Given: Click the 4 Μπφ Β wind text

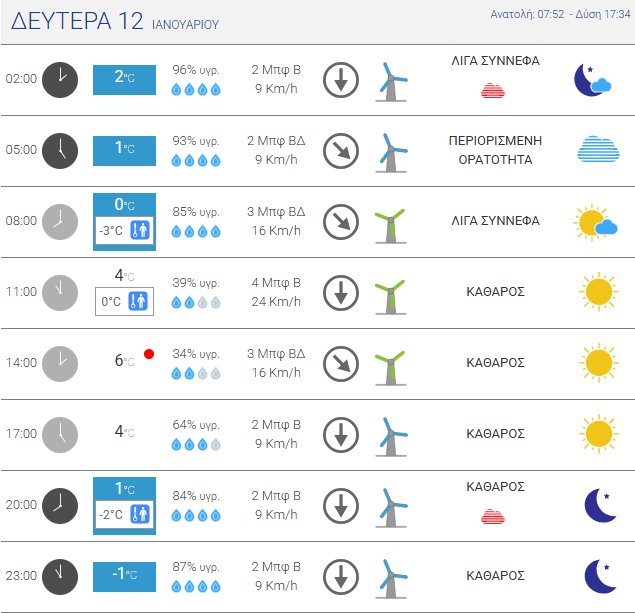Looking at the screenshot, I should [x=275, y=283].
